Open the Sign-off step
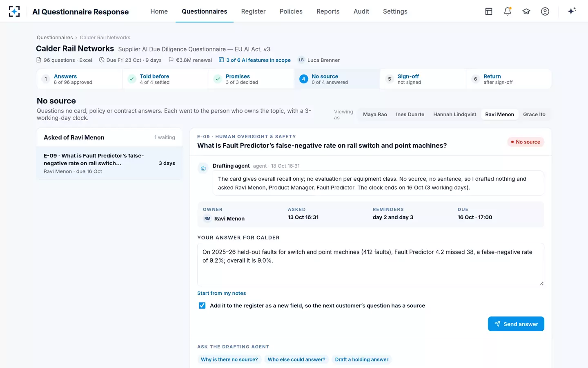Viewport: 588px width, 368px height. click(x=423, y=79)
